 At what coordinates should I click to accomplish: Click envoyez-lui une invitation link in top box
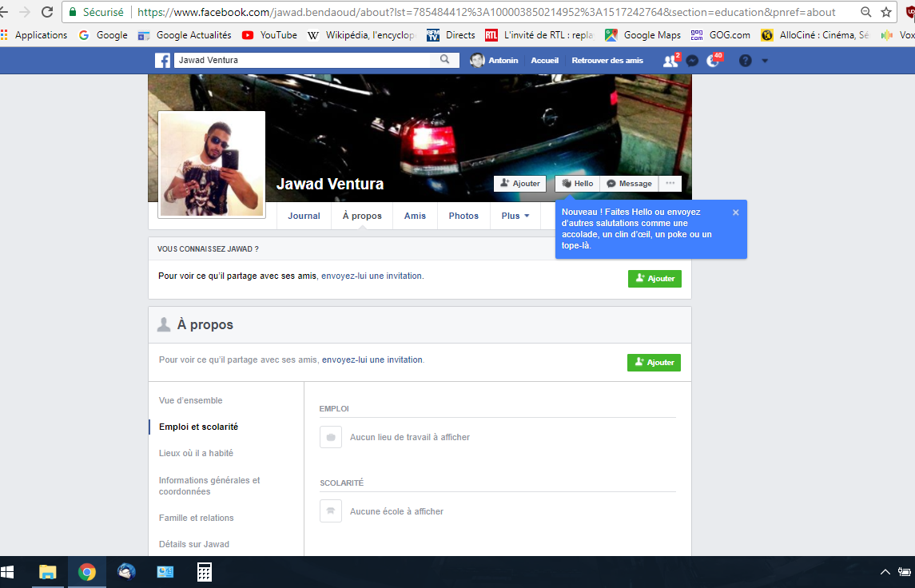point(372,276)
